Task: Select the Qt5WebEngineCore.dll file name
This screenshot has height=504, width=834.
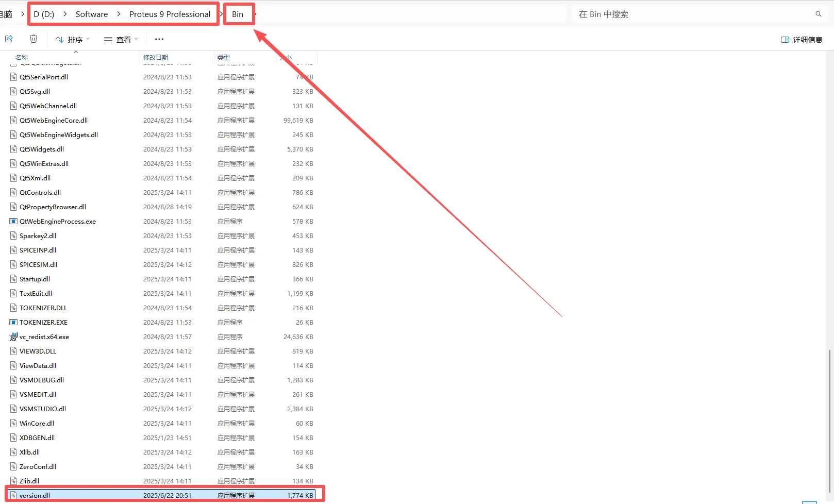Action: tap(54, 120)
